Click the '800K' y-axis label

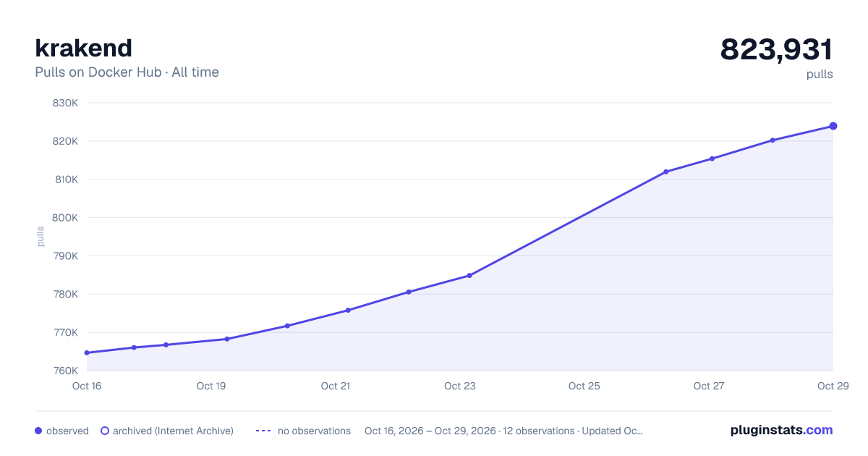(65, 218)
